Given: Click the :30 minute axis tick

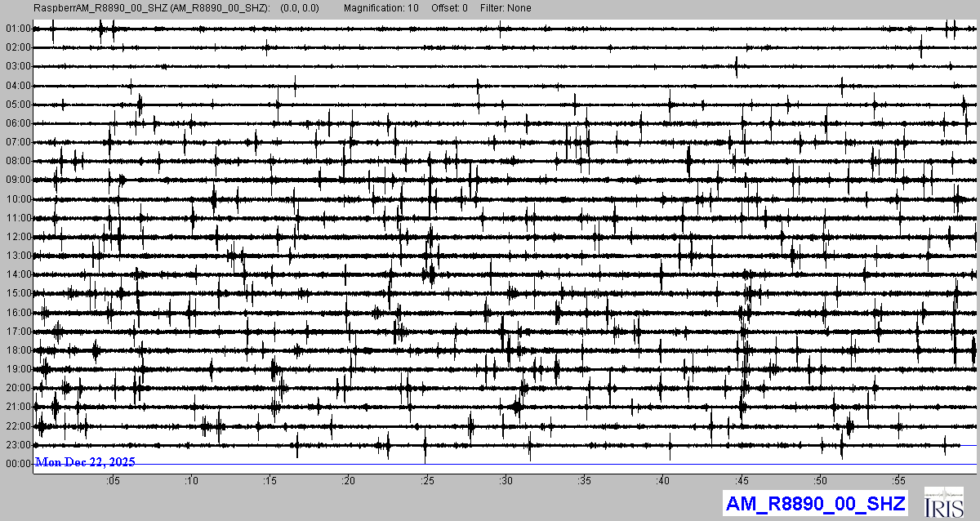Looking at the screenshot, I should pyautogui.click(x=506, y=480).
